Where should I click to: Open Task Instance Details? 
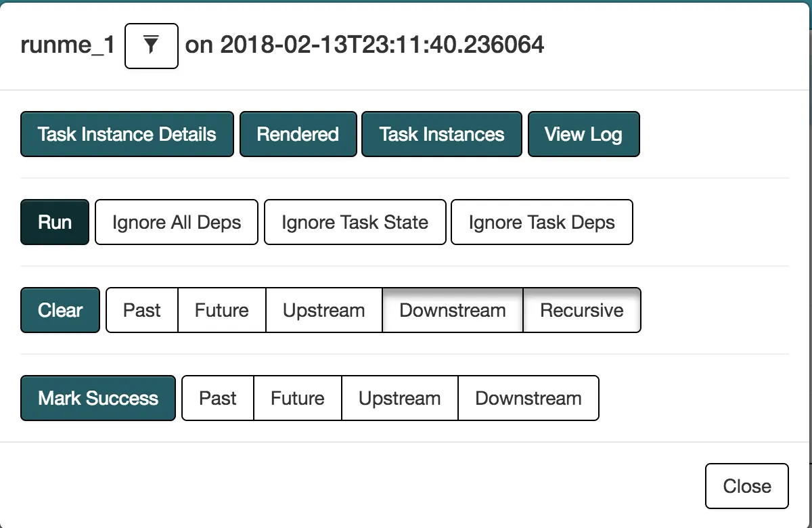coord(127,134)
